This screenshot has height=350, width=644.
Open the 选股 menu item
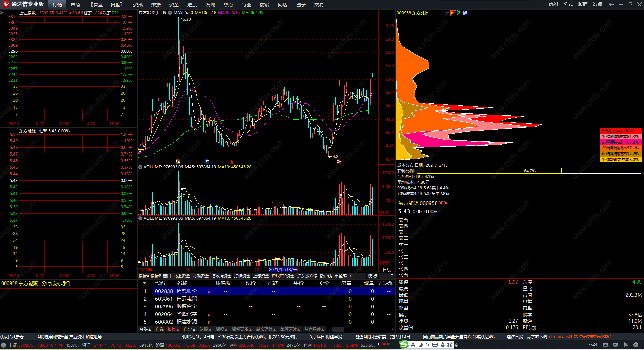192,5
